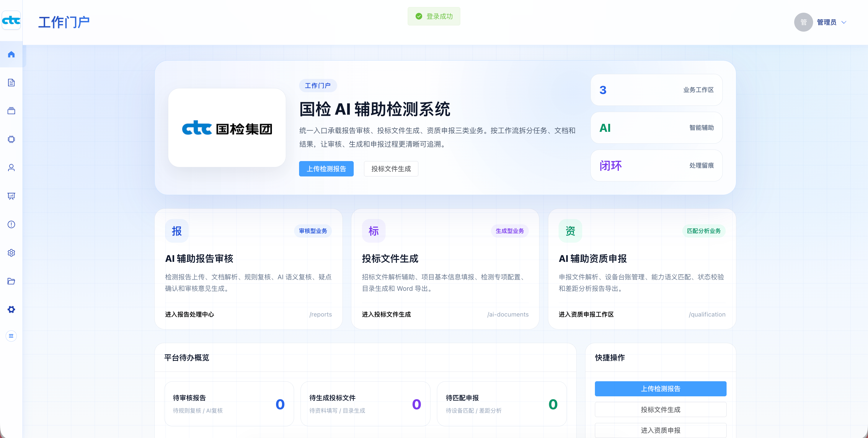Open the 管理员 dropdown chevron
The width and height of the screenshot is (868, 438).
pos(844,22)
